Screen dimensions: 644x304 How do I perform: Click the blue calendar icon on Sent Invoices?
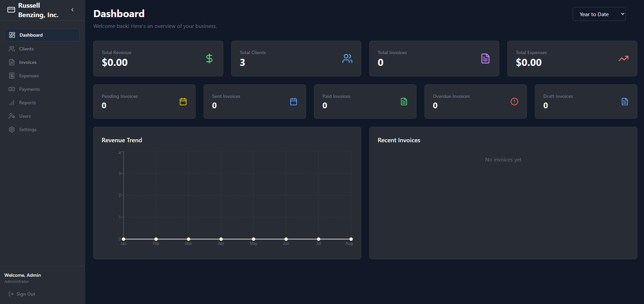pyautogui.click(x=293, y=102)
